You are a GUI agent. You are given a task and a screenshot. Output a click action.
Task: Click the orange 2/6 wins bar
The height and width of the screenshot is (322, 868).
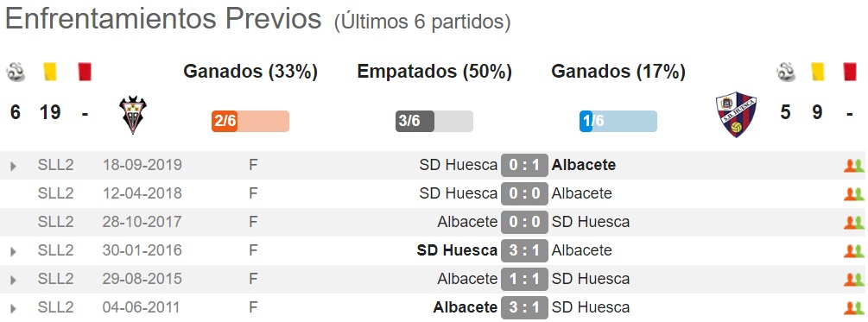click(x=250, y=121)
